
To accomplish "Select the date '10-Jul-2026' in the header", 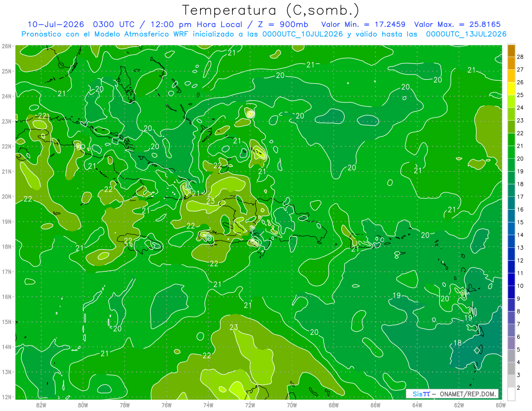I will pos(55,24).
